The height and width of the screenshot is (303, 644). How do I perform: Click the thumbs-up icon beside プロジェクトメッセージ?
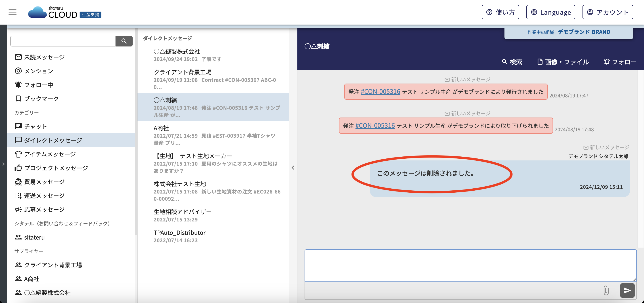point(18,168)
